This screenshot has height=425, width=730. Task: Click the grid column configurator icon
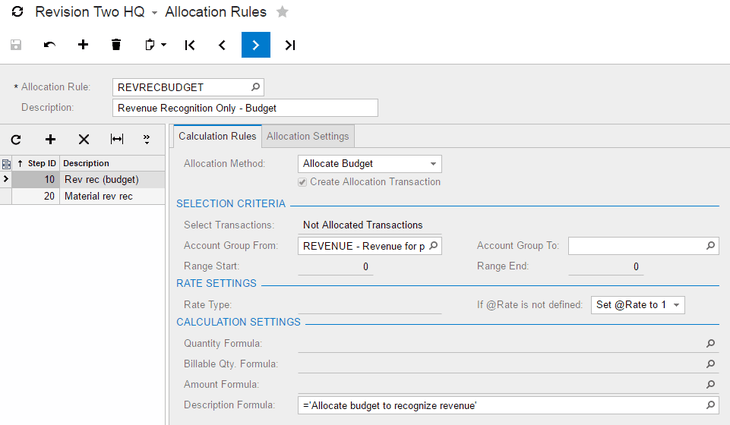pyautogui.click(x=6, y=163)
